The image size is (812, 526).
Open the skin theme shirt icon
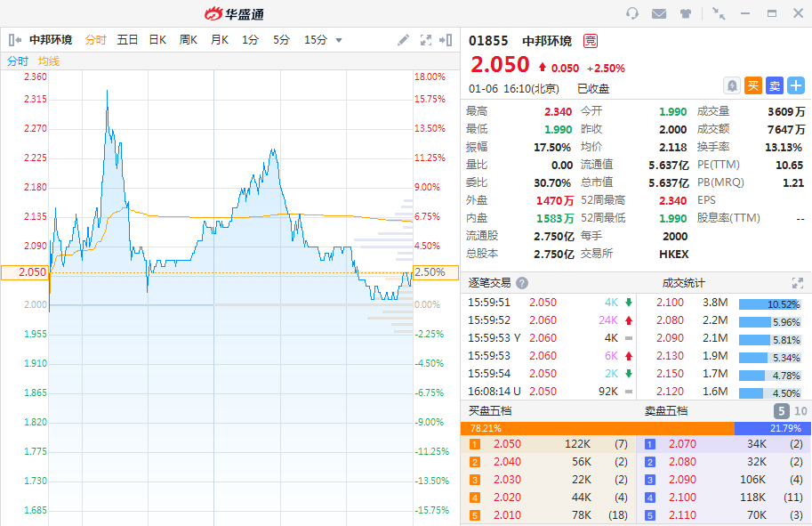pos(686,13)
